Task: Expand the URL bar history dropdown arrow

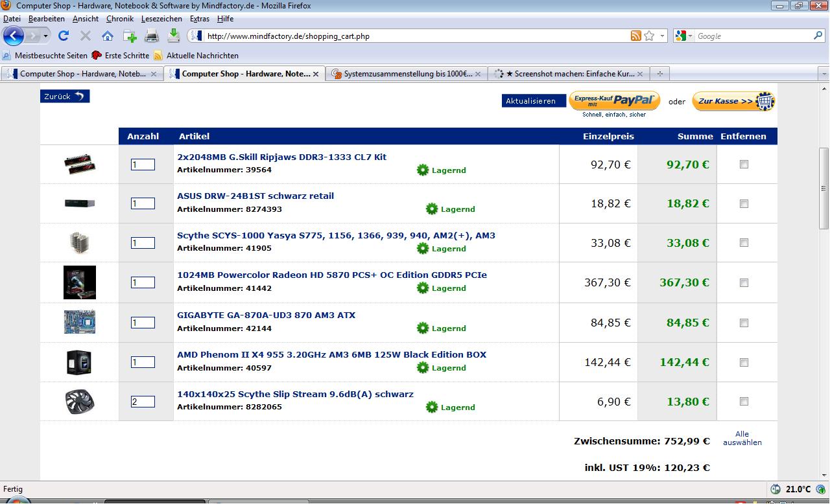Action: click(662, 36)
